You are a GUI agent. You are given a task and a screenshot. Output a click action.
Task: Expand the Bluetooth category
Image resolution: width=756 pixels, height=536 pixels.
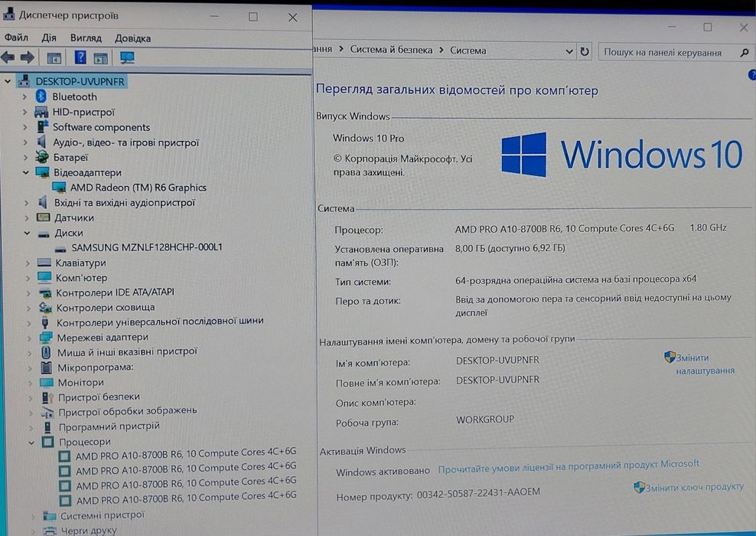click(24, 97)
